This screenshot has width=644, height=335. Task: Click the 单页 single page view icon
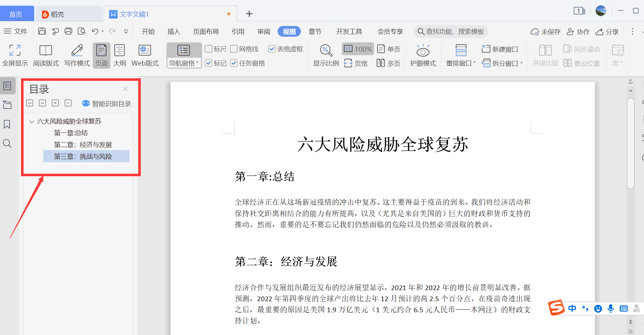point(388,49)
